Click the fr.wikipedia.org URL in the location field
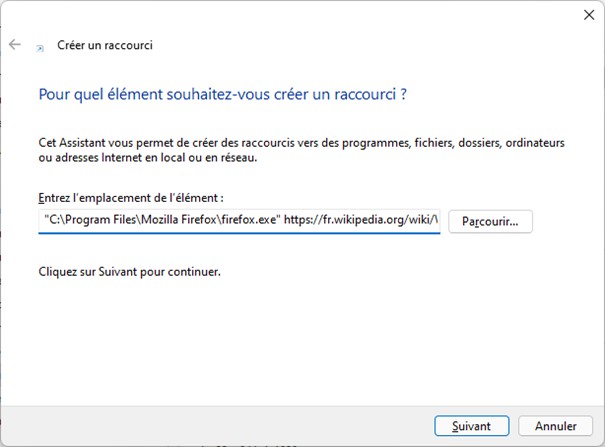 [x=360, y=220]
